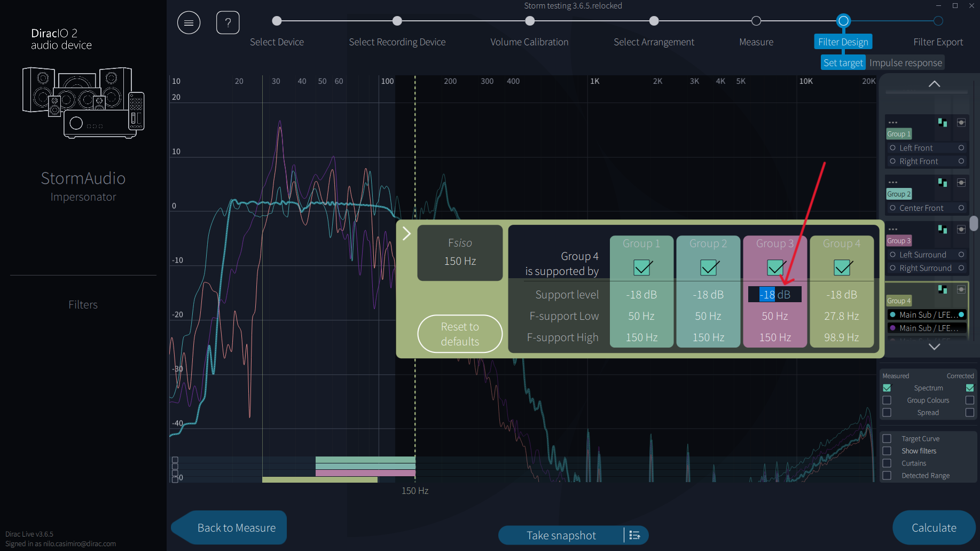980x551 pixels.
Task: Select the Group 1 label tag
Action: tap(899, 134)
